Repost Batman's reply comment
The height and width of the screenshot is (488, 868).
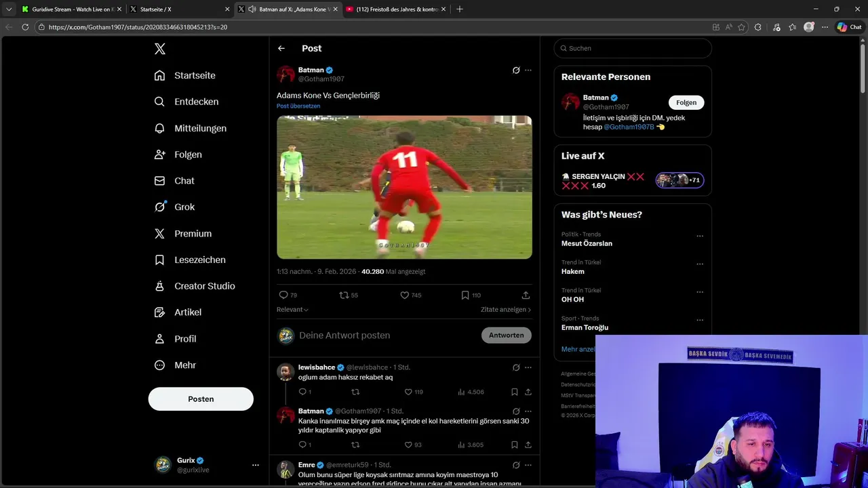pos(355,445)
